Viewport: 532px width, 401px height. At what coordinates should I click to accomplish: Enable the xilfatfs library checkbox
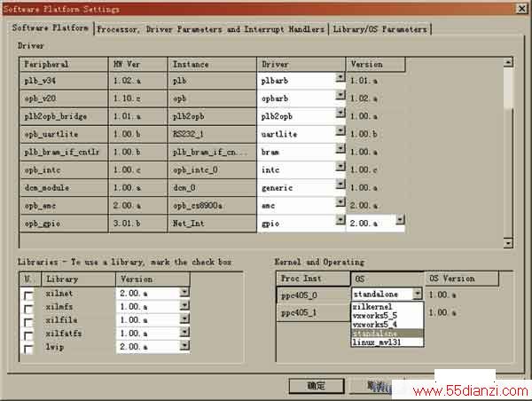pyautogui.click(x=28, y=335)
